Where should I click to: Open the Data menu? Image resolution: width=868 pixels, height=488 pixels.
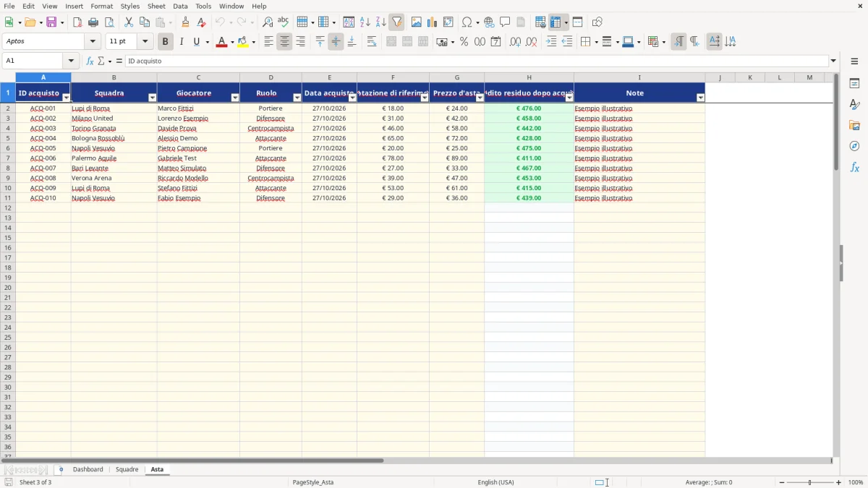(x=180, y=6)
